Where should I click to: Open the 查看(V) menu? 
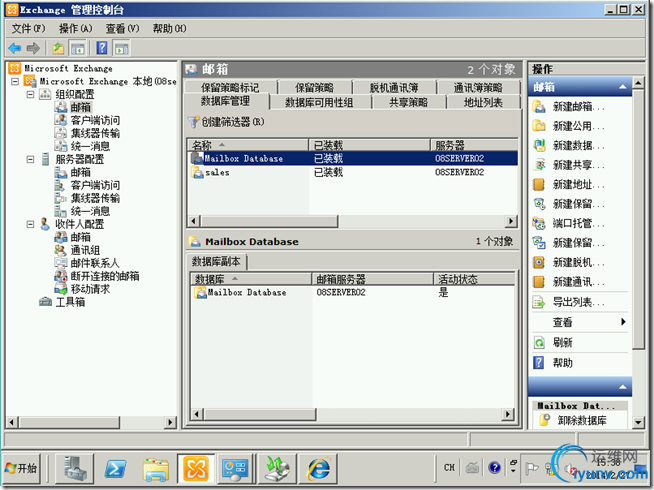[122, 28]
